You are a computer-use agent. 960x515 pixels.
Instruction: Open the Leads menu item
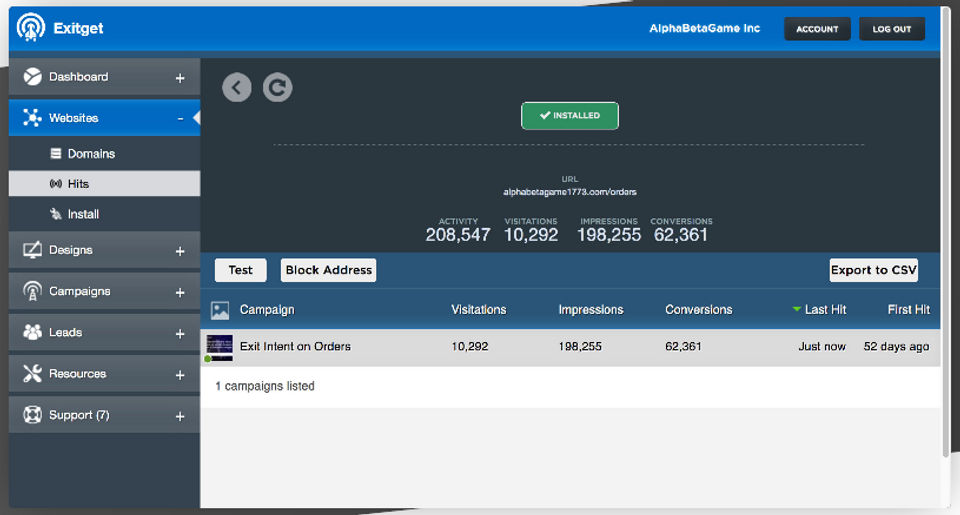coord(104,332)
